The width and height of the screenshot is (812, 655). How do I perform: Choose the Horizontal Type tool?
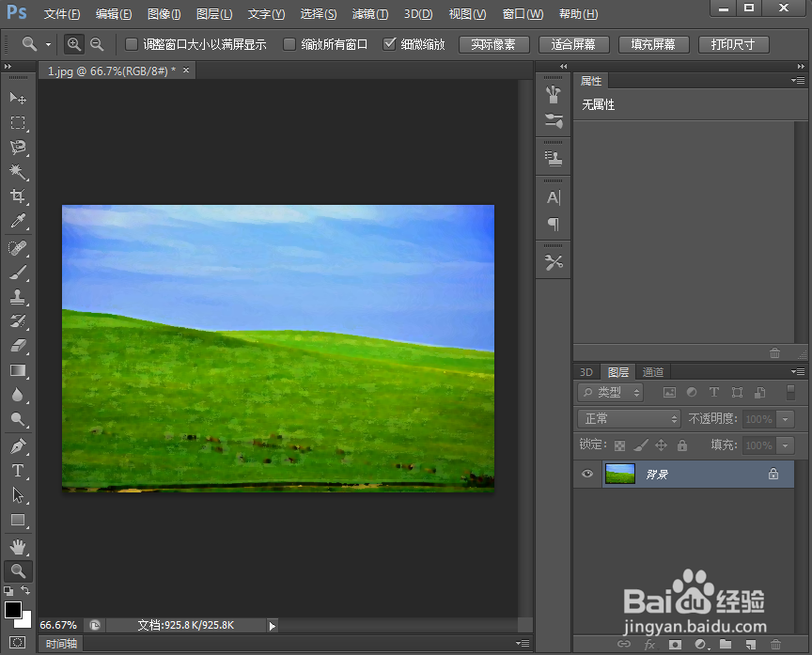pos(19,470)
